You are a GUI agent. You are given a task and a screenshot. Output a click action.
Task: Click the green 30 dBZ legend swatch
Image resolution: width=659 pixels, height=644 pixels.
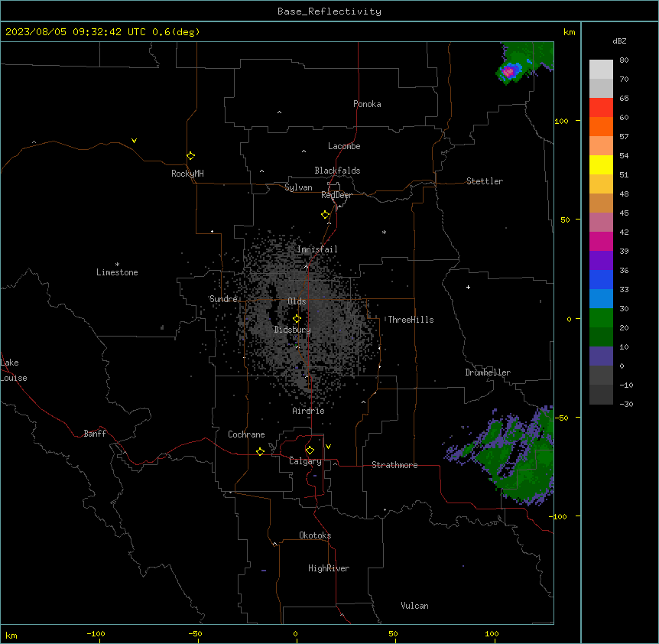[601, 318]
